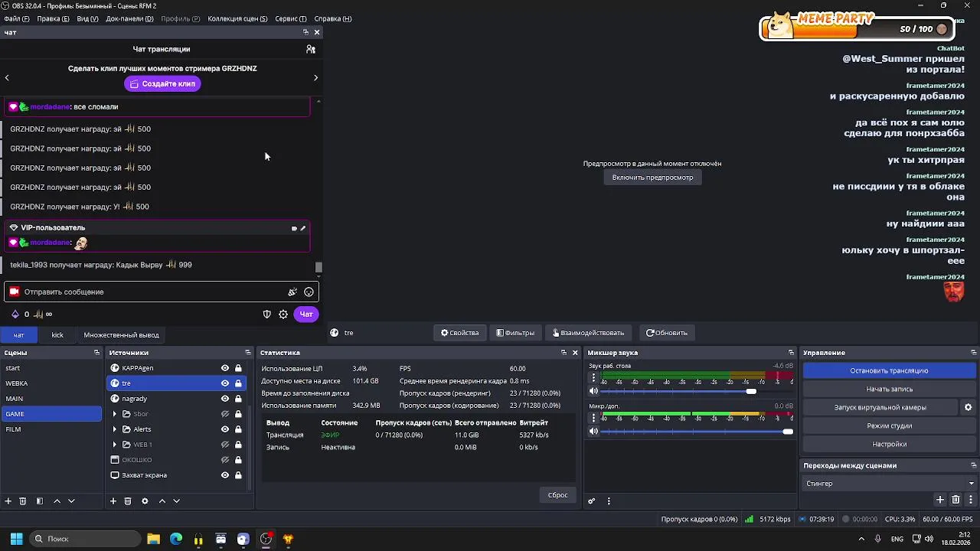Open Windows Start menu
980x551 pixels.
[16, 539]
